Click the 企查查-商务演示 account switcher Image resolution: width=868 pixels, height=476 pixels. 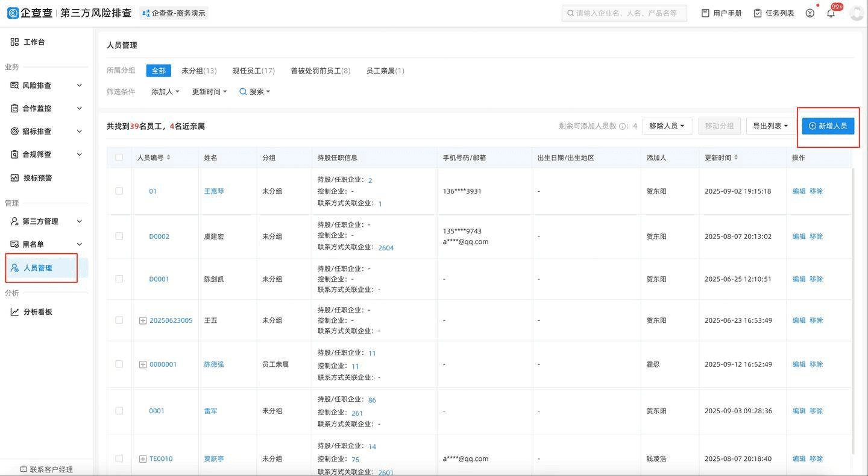[x=174, y=13]
